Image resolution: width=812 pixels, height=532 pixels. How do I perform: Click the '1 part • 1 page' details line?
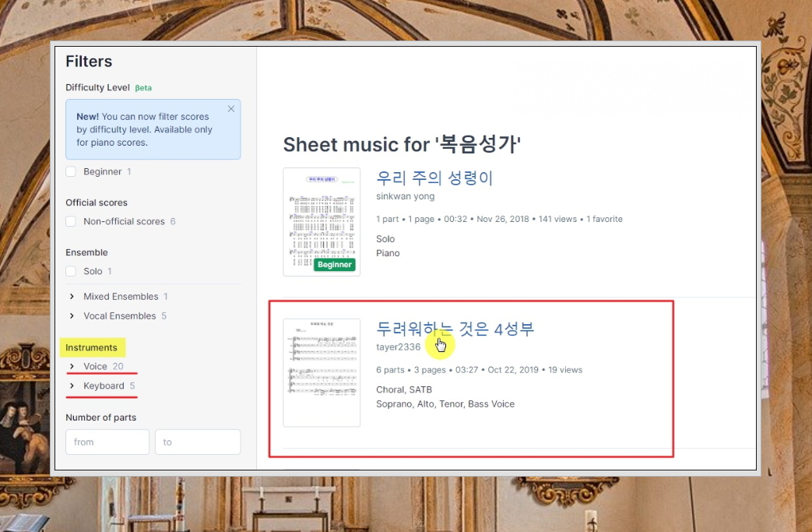point(499,219)
